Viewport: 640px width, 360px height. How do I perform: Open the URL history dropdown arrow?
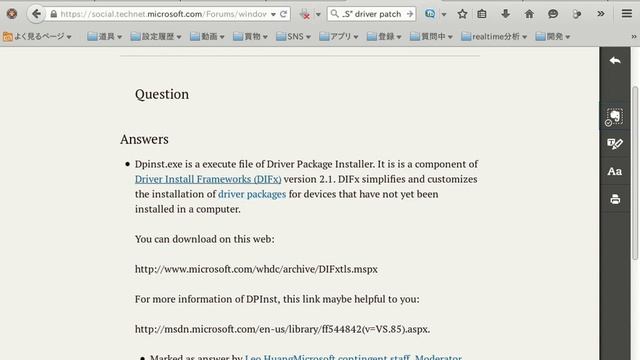[273, 14]
